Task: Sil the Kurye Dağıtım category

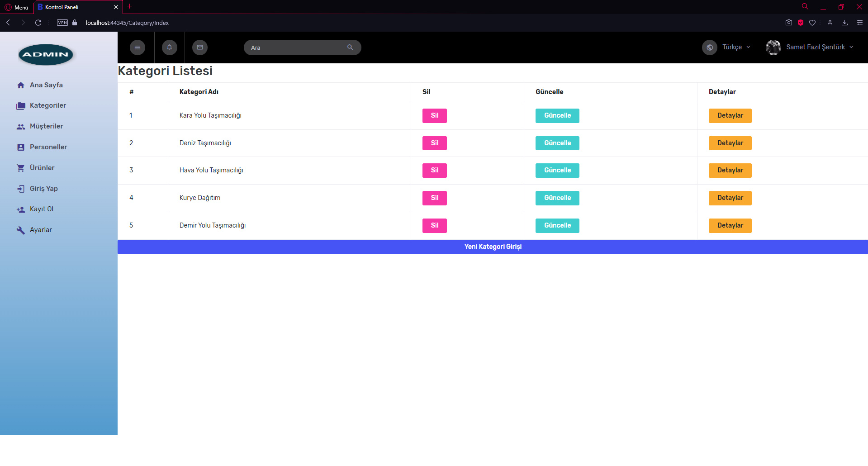Action: click(x=434, y=198)
